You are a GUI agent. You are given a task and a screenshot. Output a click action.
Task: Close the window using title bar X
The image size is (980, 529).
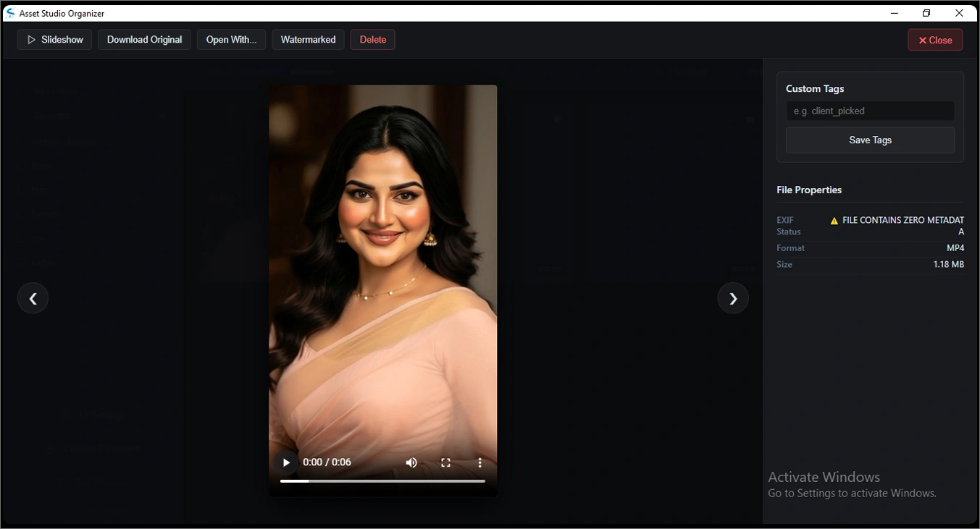[959, 13]
